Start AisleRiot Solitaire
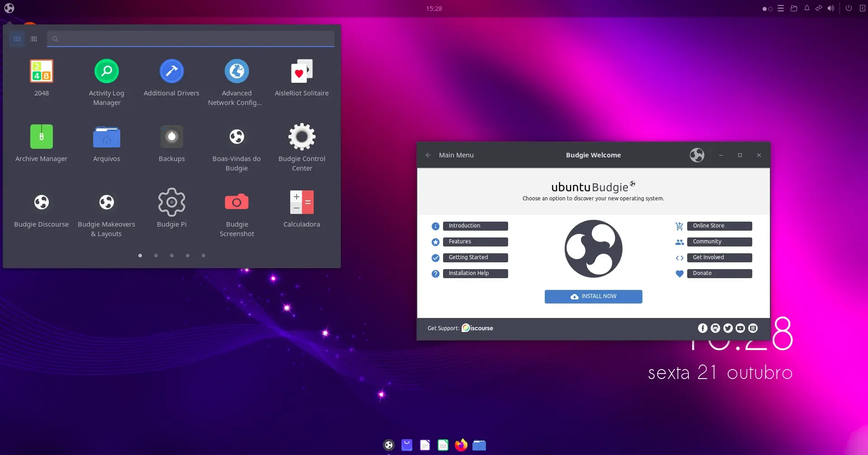This screenshot has width=868, height=455. pyautogui.click(x=302, y=78)
